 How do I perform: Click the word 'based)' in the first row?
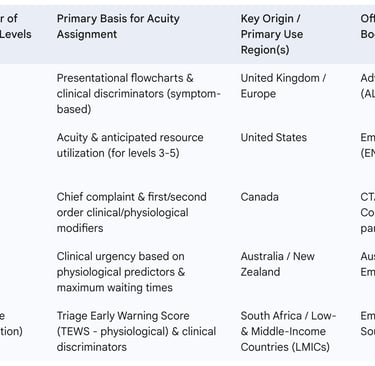[74, 109]
